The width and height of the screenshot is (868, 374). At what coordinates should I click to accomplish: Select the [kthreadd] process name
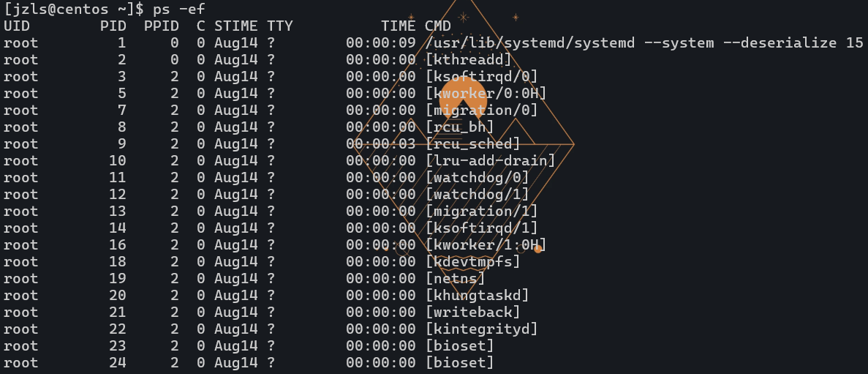[x=469, y=60]
